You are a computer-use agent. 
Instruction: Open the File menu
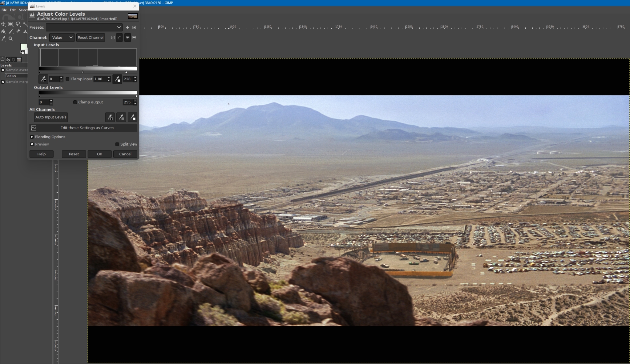[4, 10]
